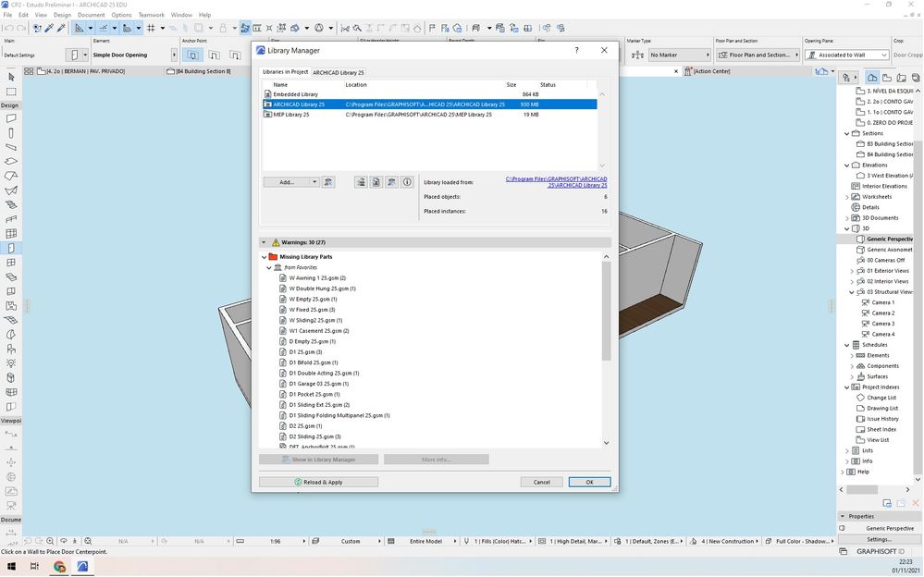
Task: Open the Opening Plane Associated to Wall dropdown
Action: 846,55
